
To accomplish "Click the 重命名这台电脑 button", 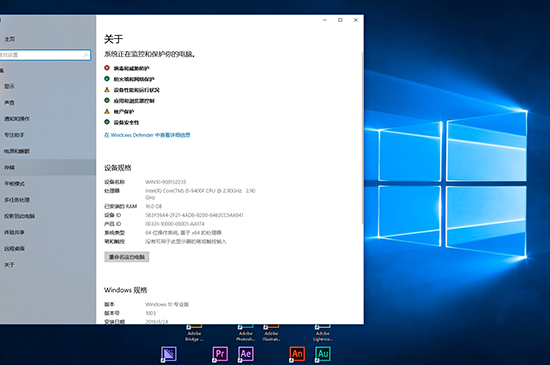I will tap(127, 257).
